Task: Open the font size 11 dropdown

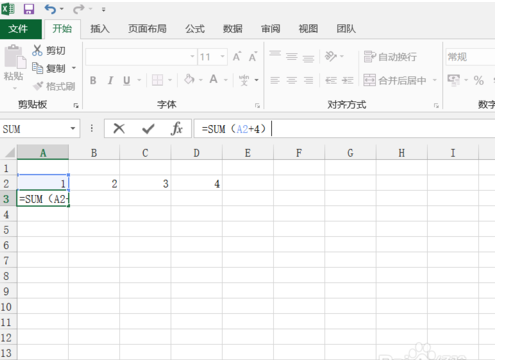Action: point(222,56)
